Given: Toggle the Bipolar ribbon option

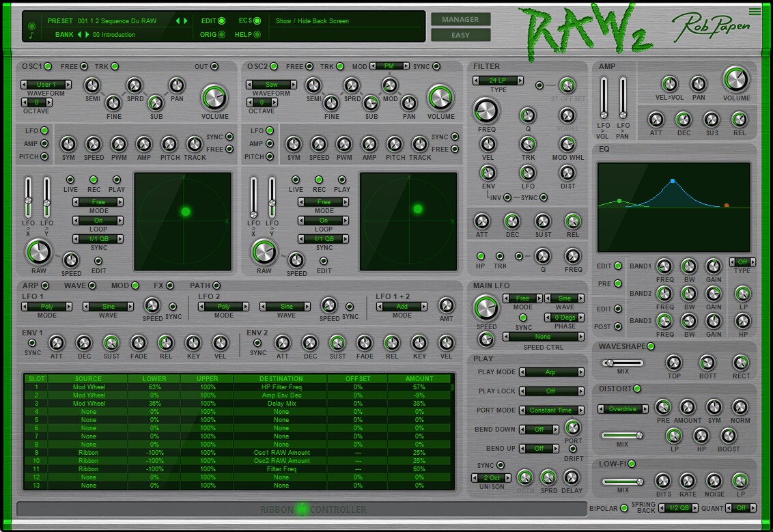Looking at the screenshot, I should click(x=624, y=508).
